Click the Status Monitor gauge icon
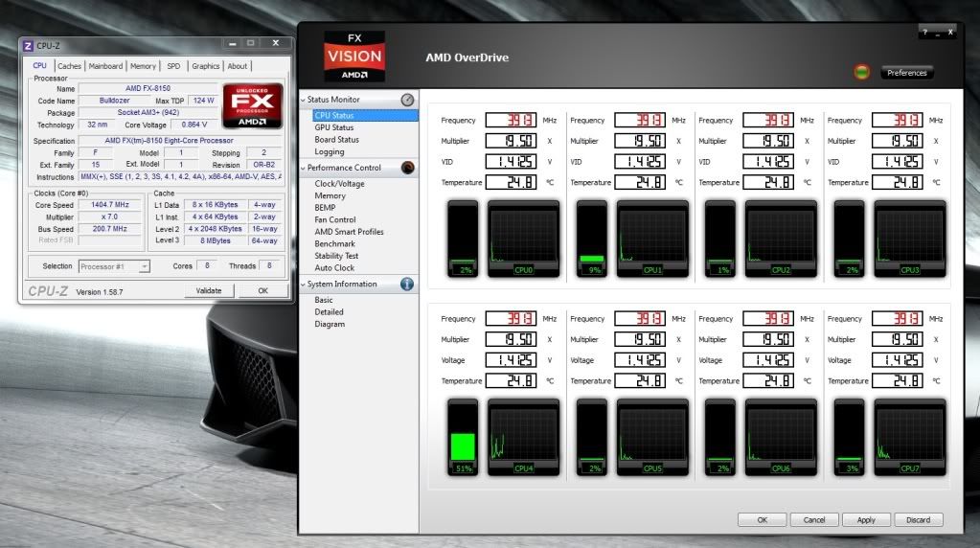 coord(407,100)
